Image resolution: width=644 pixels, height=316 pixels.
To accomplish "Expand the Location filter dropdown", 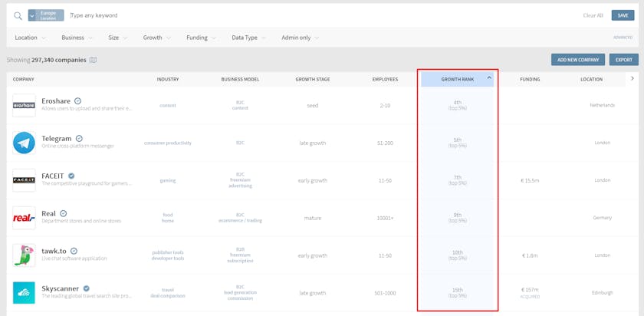I will [x=30, y=38].
